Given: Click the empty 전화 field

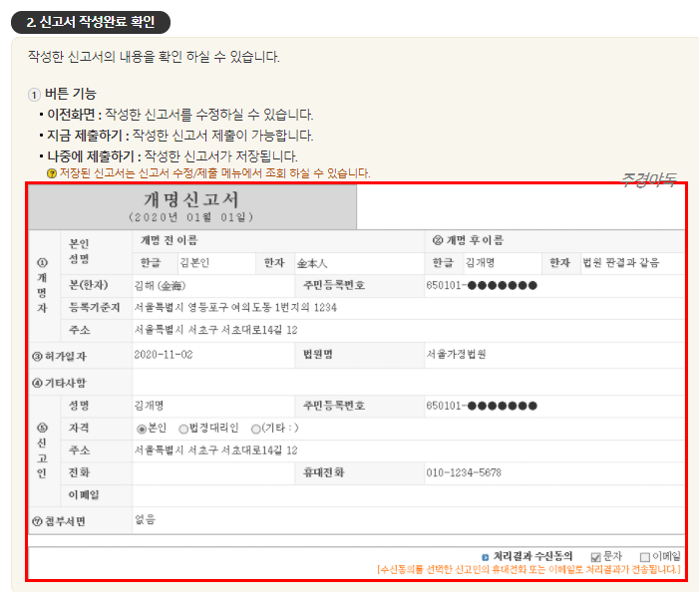Looking at the screenshot, I should [x=213, y=473].
